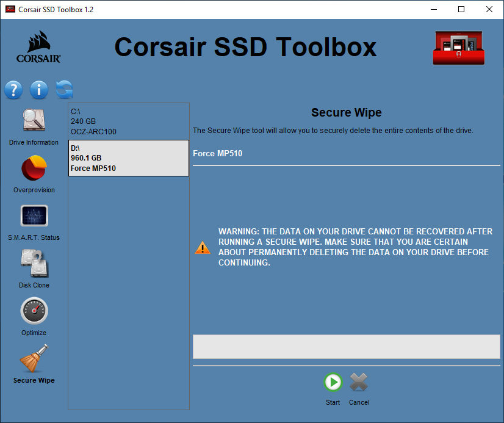504x423 pixels.
Task: Click the red toolbox graphic
Action: 458,47
